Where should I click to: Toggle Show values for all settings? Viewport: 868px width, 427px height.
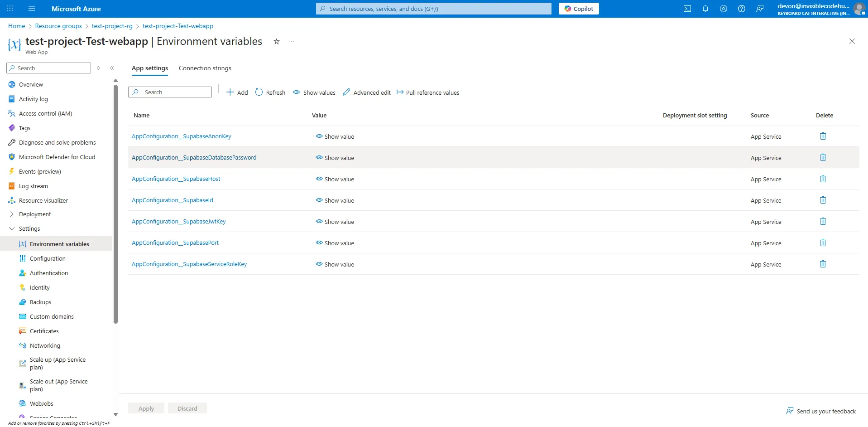314,92
